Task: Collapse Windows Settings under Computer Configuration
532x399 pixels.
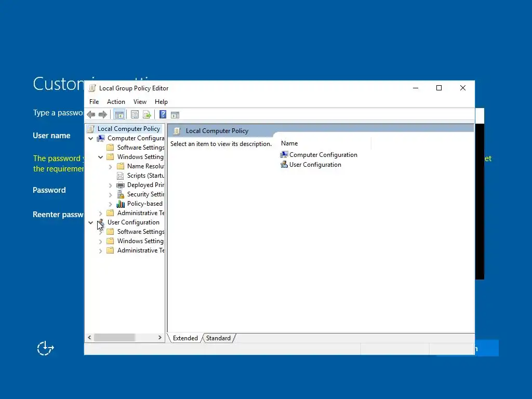Action: (100, 157)
